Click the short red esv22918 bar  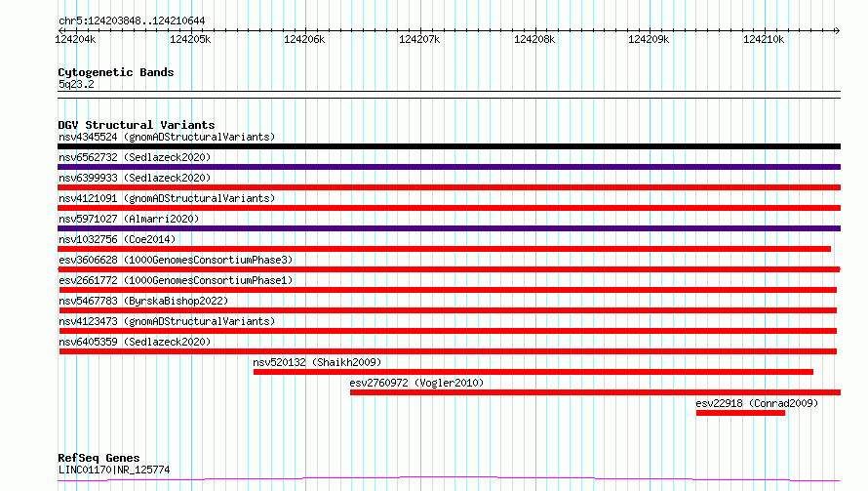pyautogui.click(x=740, y=413)
